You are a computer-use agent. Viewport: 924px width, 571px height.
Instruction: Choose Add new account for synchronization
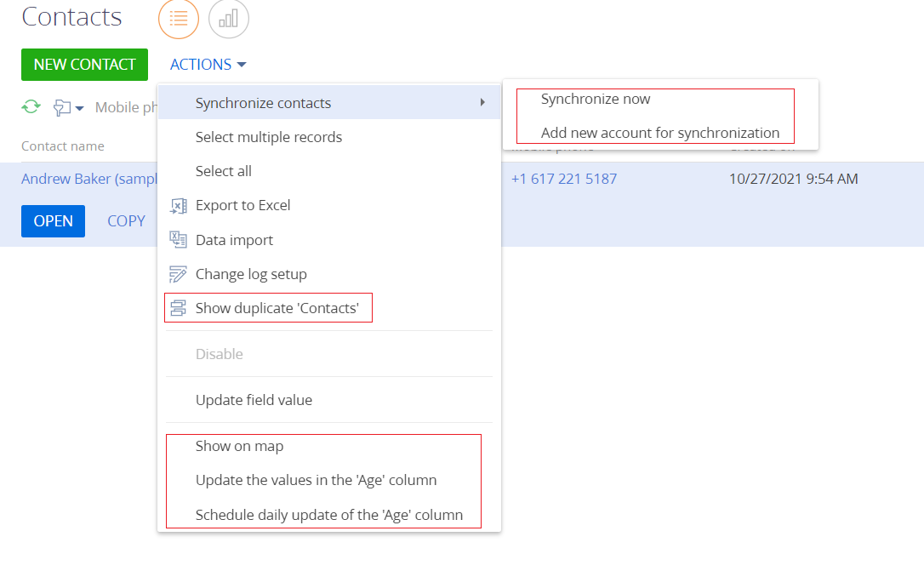[660, 133]
